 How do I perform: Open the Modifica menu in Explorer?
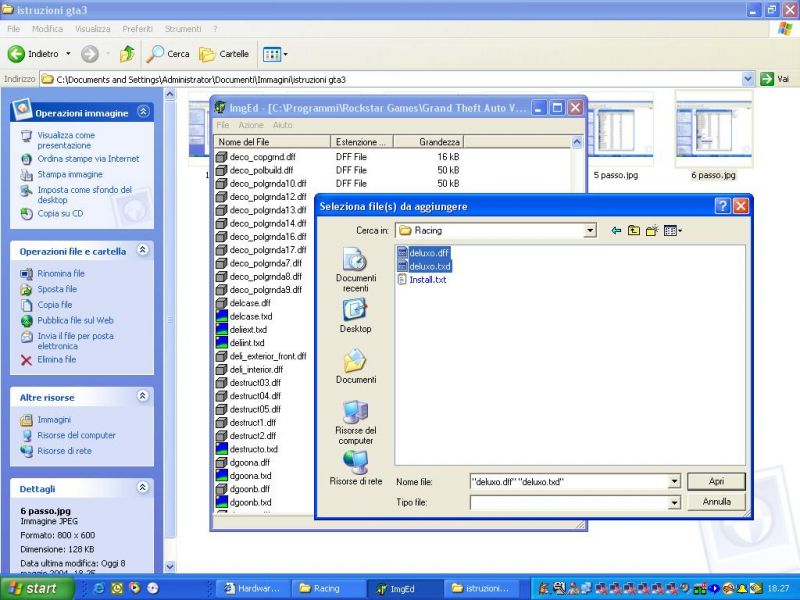(x=47, y=29)
